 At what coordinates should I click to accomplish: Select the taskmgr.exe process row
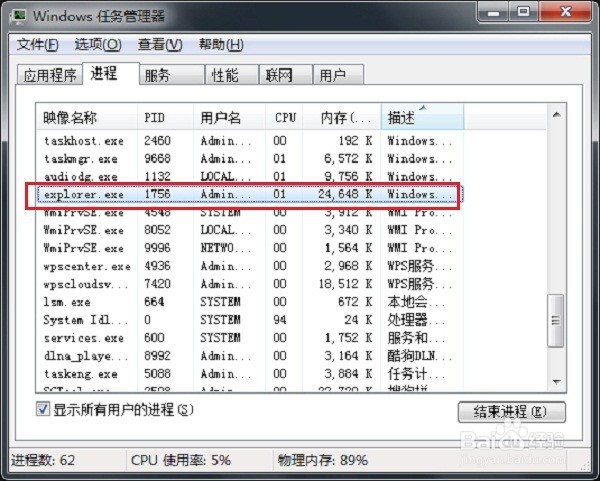249,158
